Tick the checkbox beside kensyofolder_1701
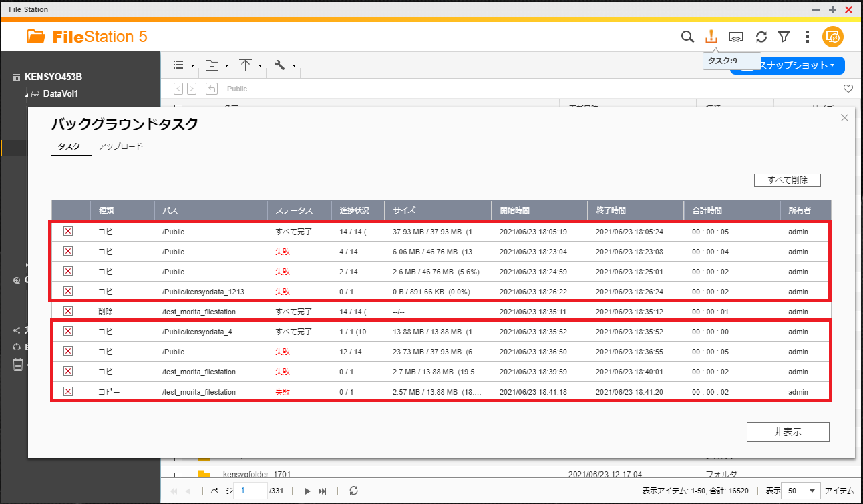The height and width of the screenshot is (504, 863). pos(178,475)
